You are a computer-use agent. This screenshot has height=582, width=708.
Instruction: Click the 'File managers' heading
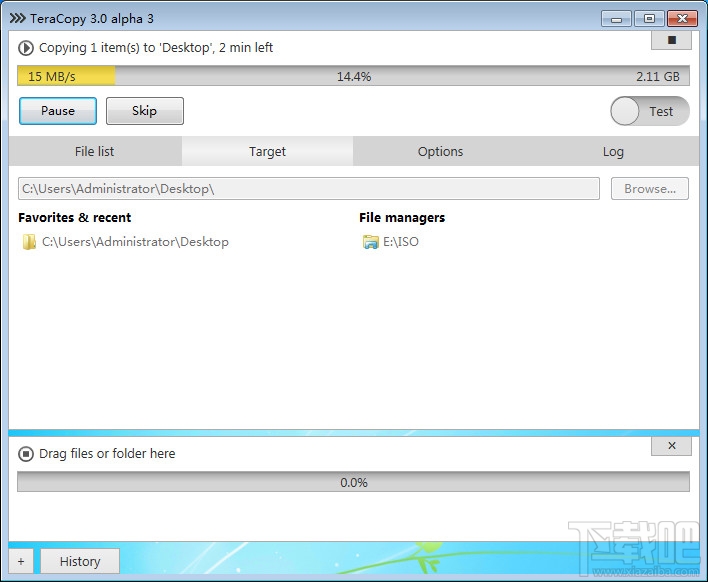pyautogui.click(x=402, y=218)
